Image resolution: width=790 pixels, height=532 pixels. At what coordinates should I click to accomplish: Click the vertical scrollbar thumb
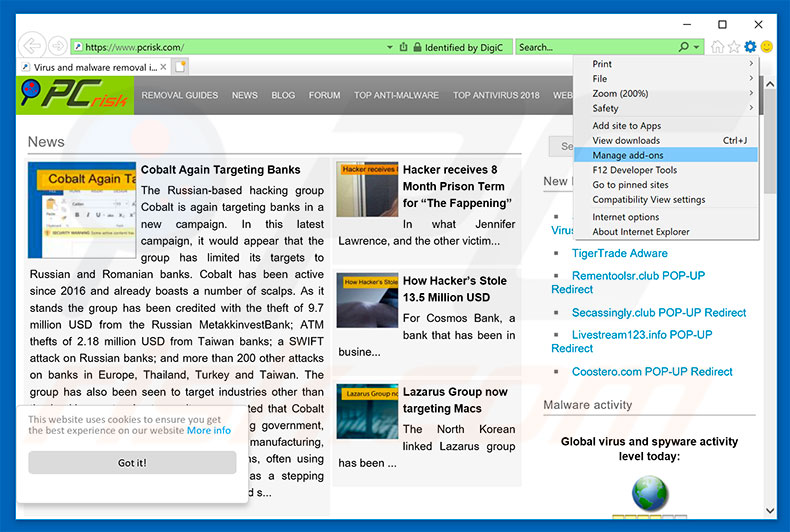tap(770, 143)
